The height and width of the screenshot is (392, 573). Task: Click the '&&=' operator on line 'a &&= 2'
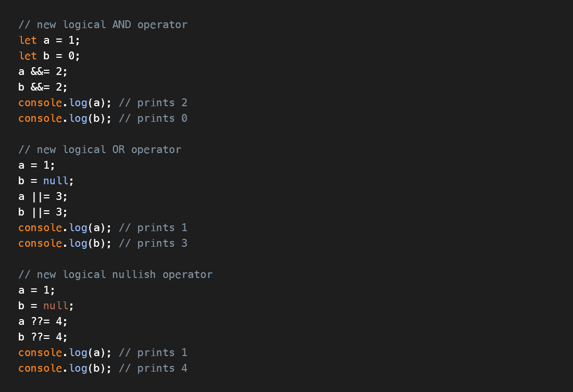[40, 72]
